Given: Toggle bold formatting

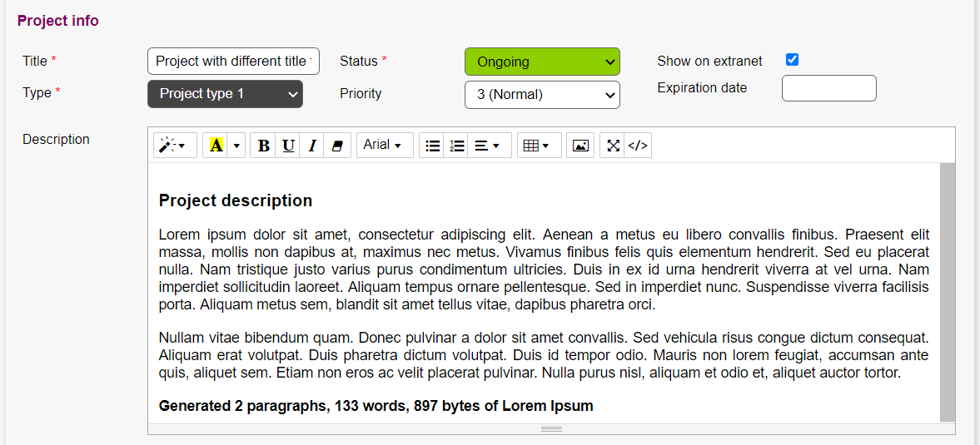Looking at the screenshot, I should coord(263,146).
